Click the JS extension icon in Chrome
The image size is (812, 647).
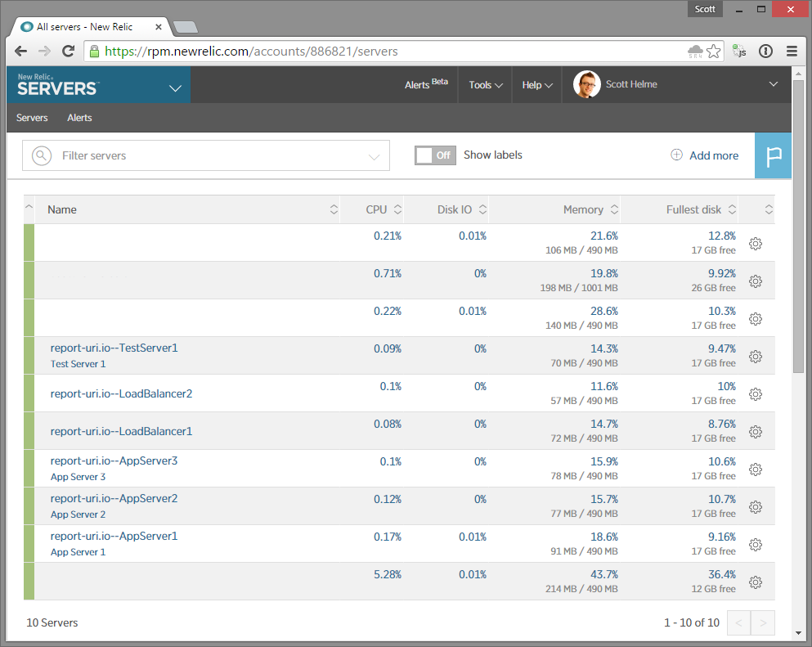coord(739,52)
